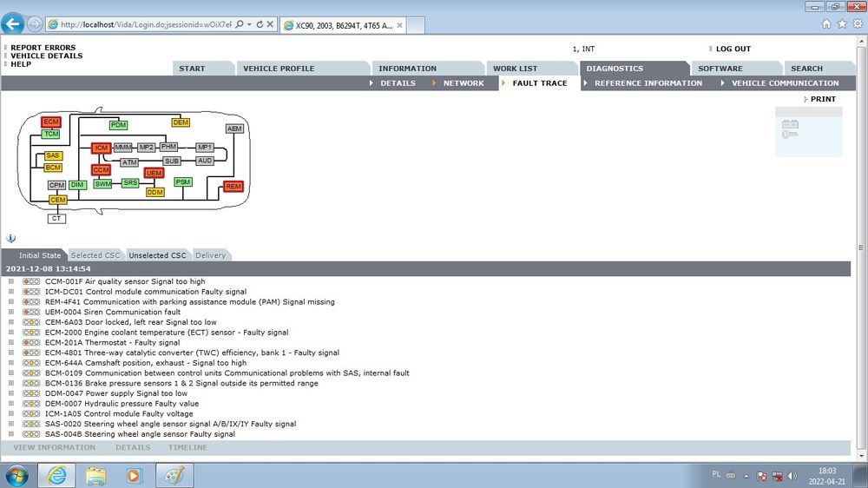Refresh the page with reload icon

pyautogui.click(x=260, y=24)
